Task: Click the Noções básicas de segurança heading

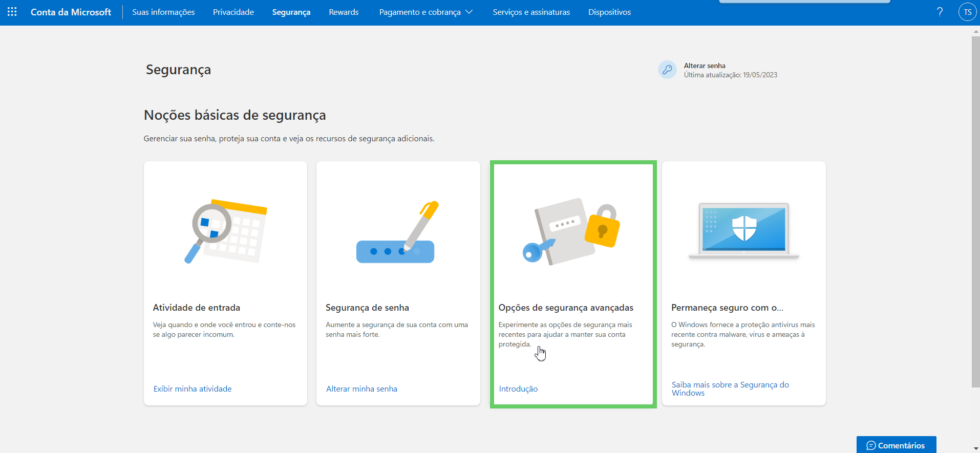Action: click(235, 115)
